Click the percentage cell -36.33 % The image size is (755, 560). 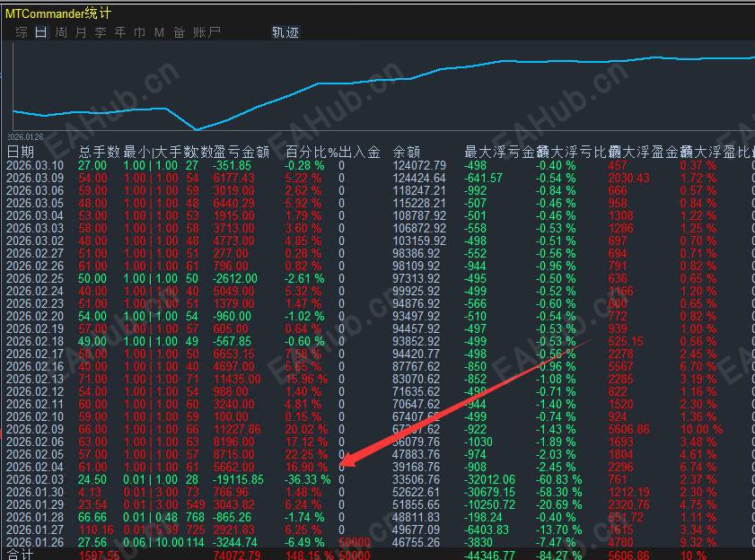tap(307, 479)
